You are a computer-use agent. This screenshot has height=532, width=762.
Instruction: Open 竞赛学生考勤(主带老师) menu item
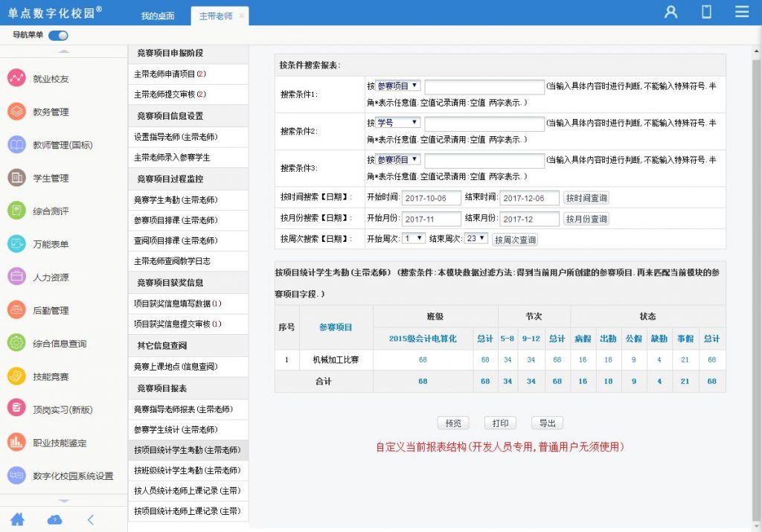(x=188, y=199)
